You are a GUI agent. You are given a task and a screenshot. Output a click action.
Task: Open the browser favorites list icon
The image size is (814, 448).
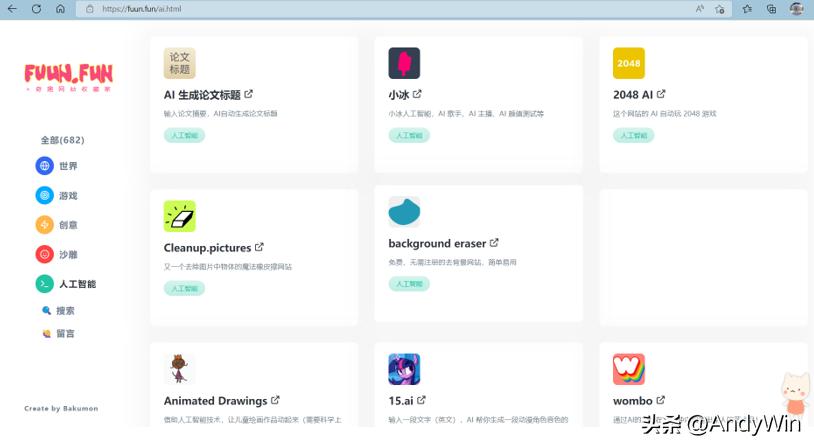coord(747,9)
